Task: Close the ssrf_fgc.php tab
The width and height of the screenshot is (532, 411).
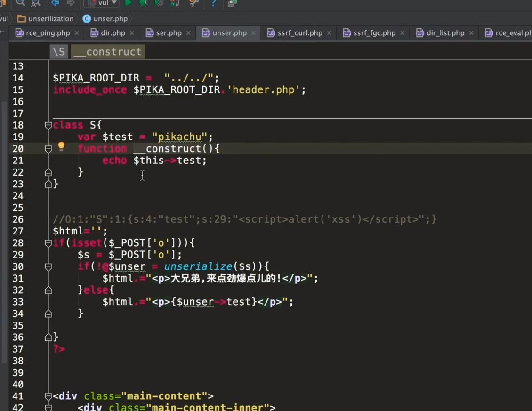Action: [x=403, y=33]
